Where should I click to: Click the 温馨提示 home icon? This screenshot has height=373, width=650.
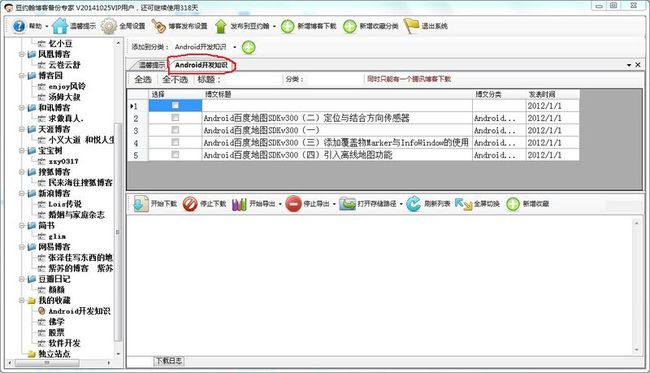[x=60, y=26]
